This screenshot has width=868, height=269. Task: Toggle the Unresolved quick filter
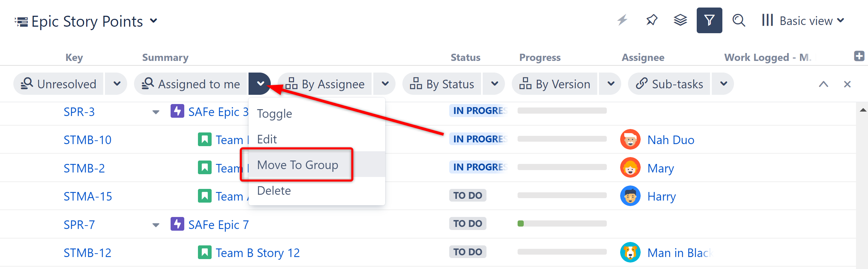pos(59,84)
